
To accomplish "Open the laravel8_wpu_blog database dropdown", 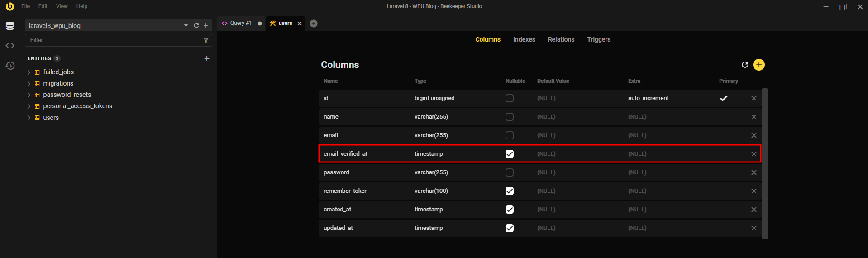I will tap(186, 26).
